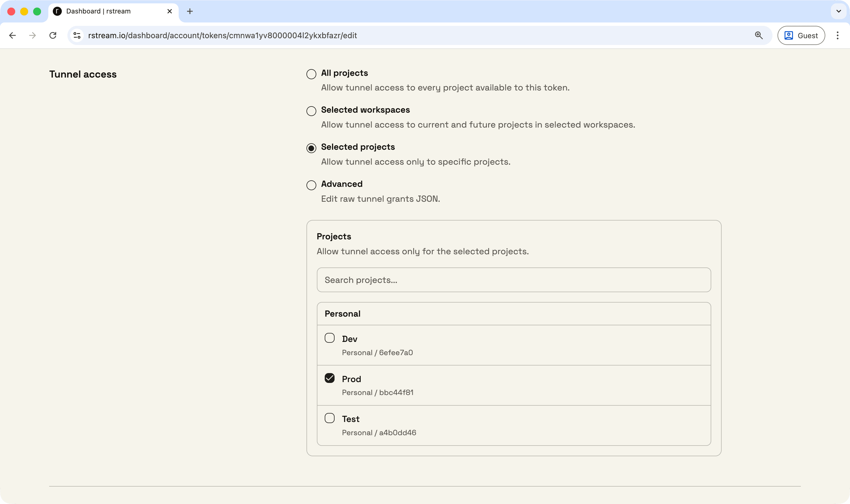This screenshot has height=504, width=850.
Task: Uncheck the Prod project checkbox
Action: pos(329,378)
